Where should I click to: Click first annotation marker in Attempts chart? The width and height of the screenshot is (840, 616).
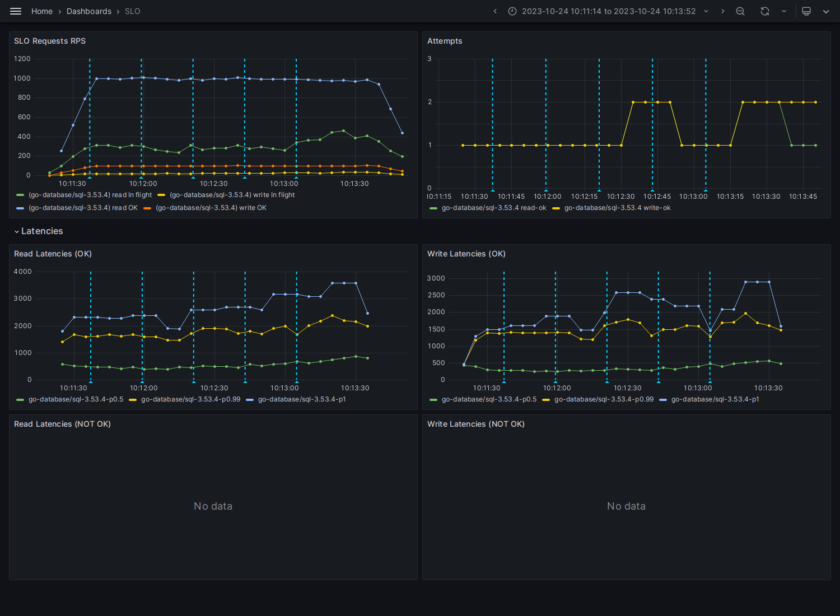pyautogui.click(x=493, y=190)
